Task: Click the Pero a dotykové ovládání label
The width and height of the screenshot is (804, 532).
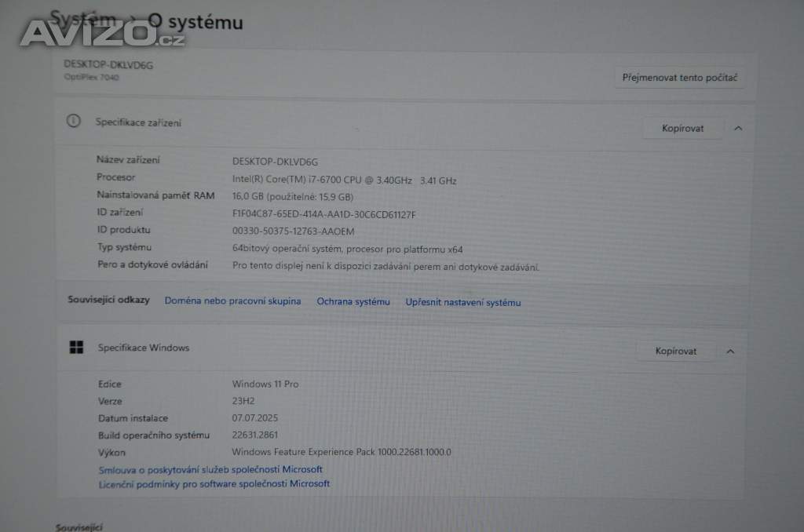Action: pyautogui.click(x=153, y=264)
